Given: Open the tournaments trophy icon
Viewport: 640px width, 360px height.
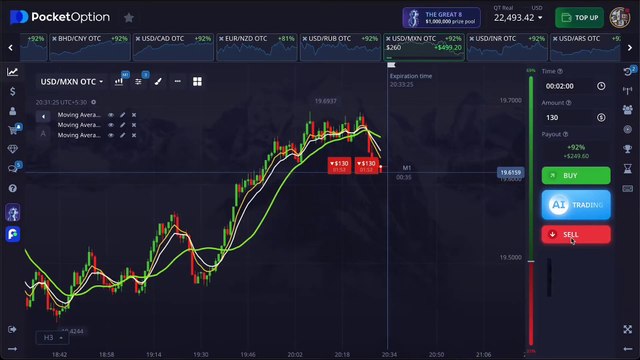Looking at the screenshot, I should (628, 149).
